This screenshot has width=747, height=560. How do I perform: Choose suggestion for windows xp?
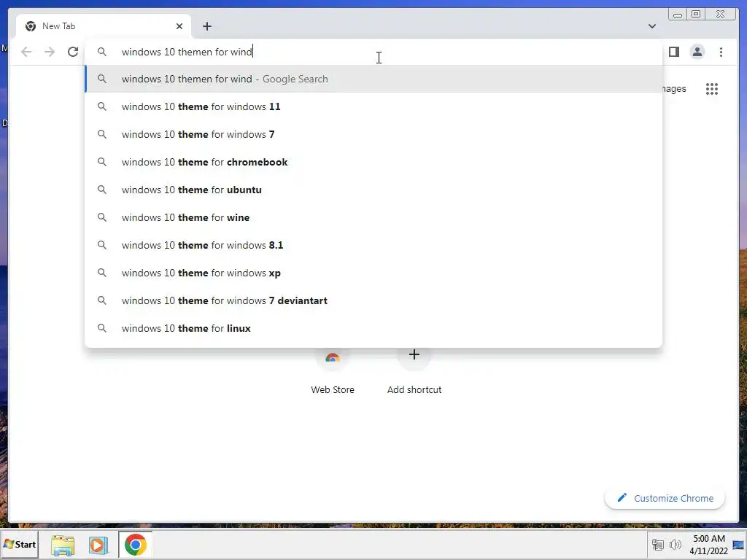click(x=373, y=273)
